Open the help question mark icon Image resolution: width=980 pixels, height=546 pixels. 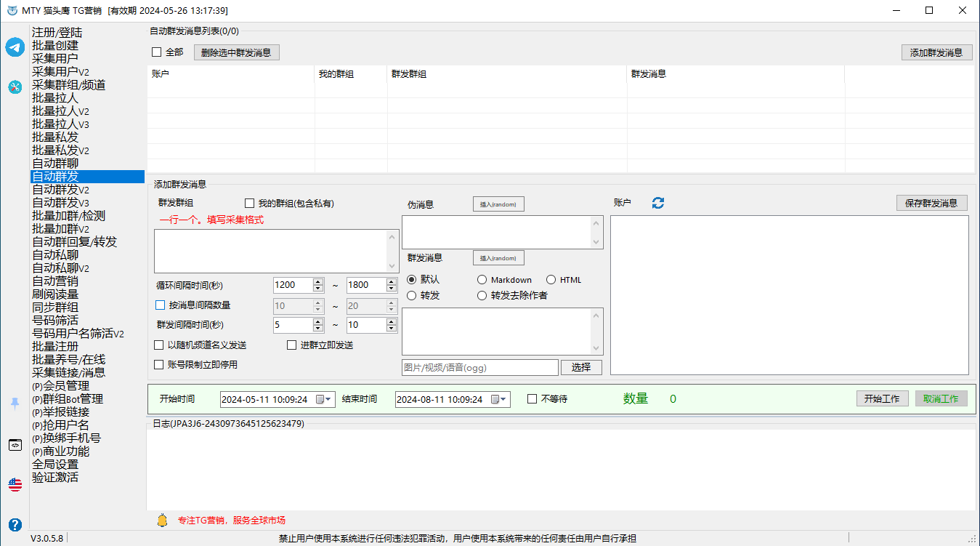[x=15, y=524]
